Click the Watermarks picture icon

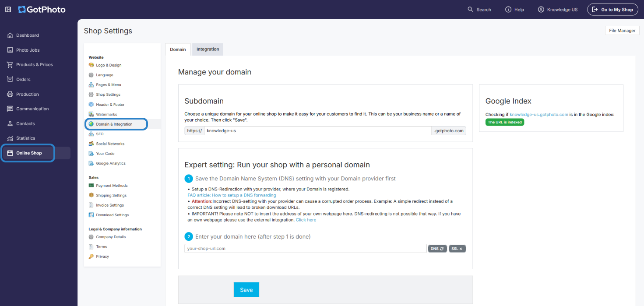91,114
